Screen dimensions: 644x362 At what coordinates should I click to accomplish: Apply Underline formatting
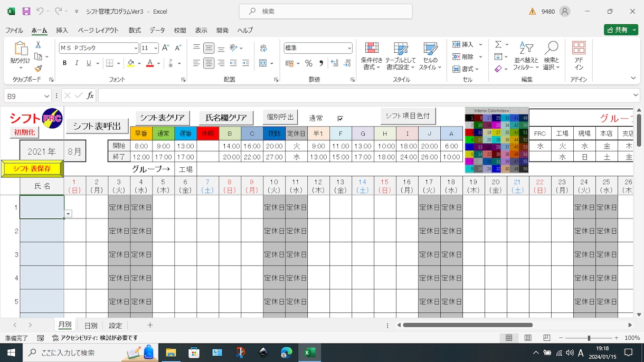pyautogui.click(x=89, y=63)
